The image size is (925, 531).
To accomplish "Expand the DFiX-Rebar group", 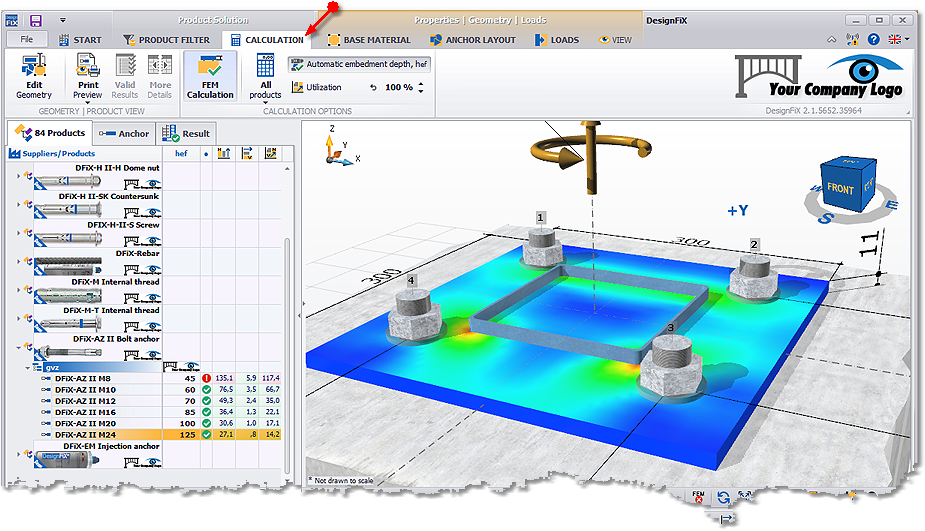I will click(18, 261).
